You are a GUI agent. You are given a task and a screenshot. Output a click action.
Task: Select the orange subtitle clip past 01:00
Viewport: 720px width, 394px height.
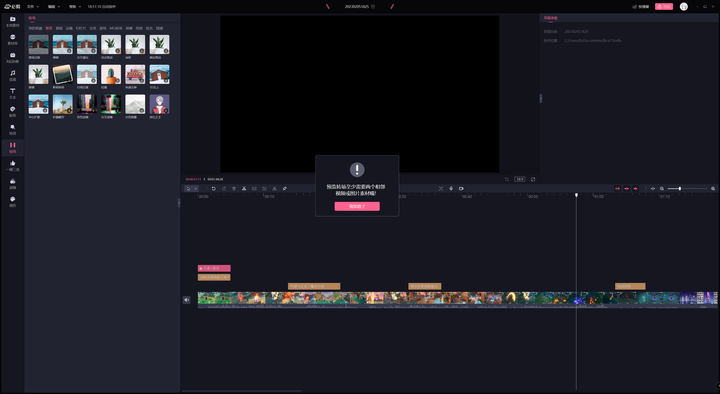coord(630,286)
